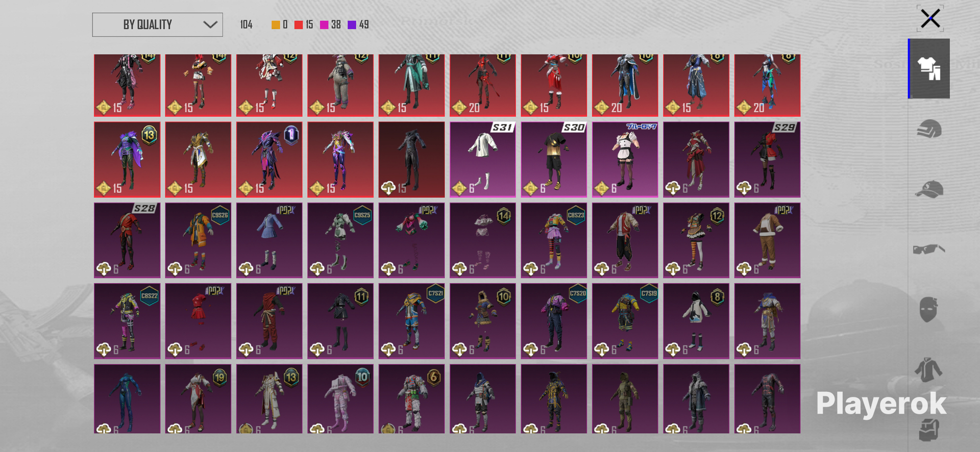Select the C7S21 blue and yellow outfit

(x=411, y=321)
